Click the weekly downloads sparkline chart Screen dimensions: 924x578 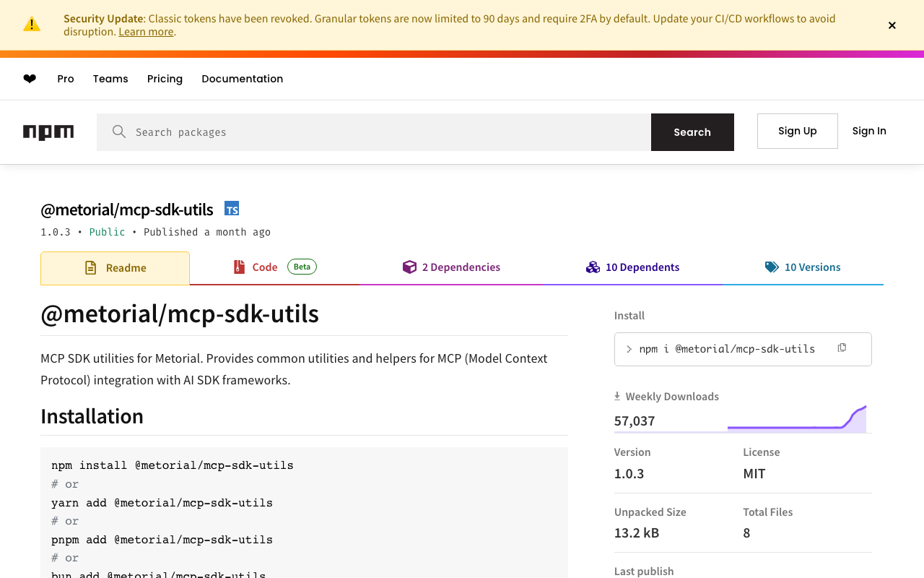[797, 420]
